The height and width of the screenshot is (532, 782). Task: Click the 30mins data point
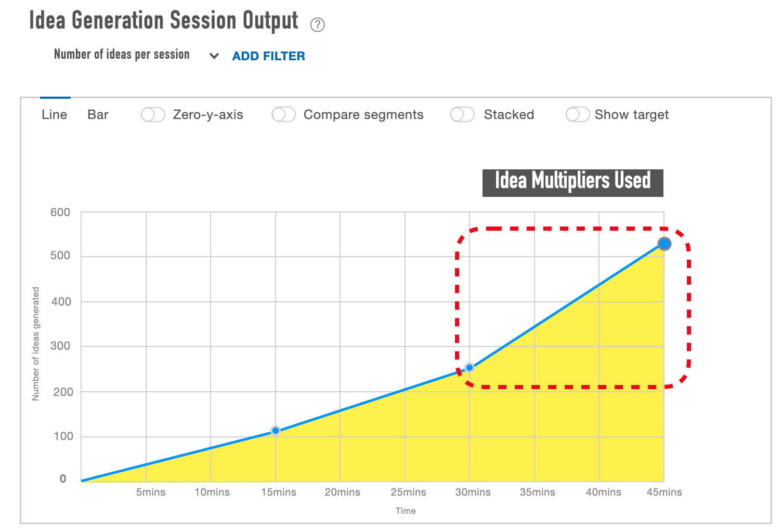click(470, 368)
